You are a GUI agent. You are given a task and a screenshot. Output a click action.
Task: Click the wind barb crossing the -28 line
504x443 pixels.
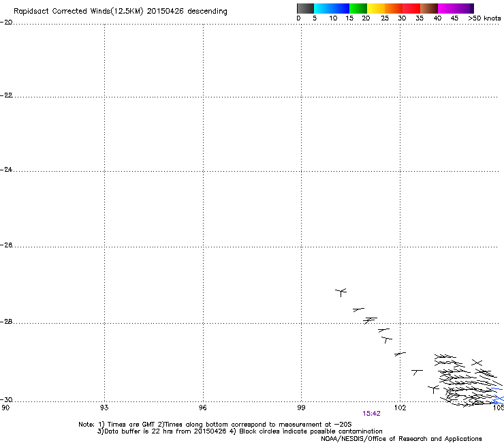[370, 320]
